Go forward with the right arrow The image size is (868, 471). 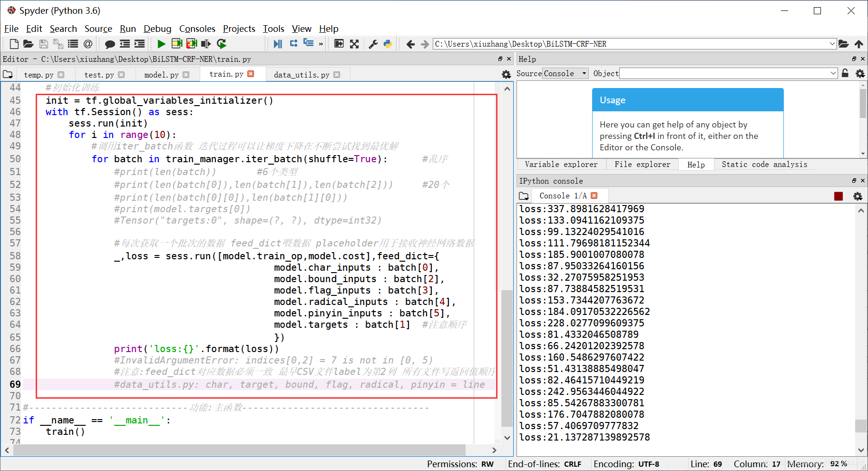425,44
